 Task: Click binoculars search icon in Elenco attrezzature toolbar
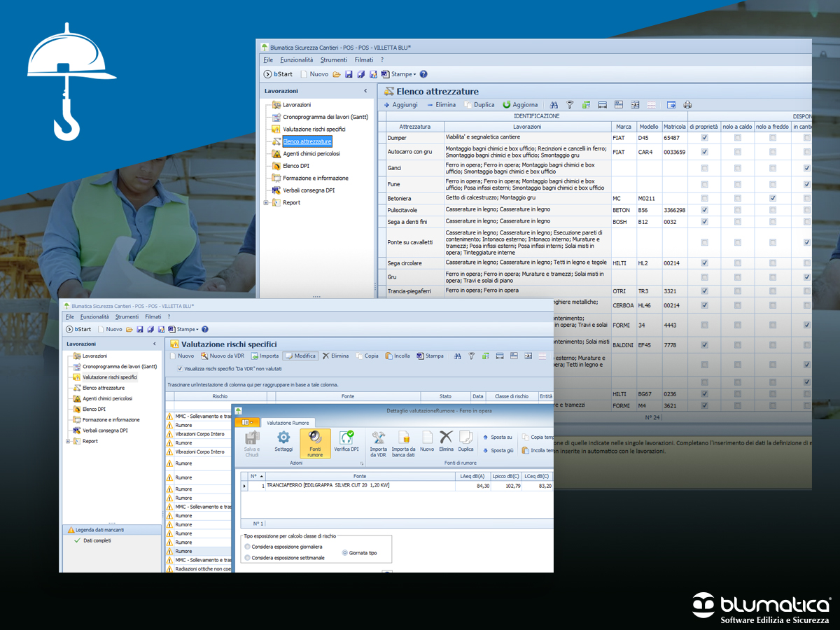554,105
